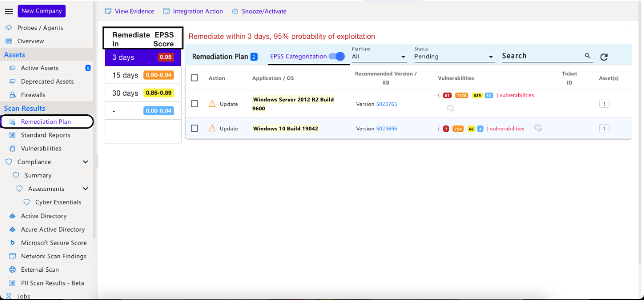The height and width of the screenshot is (300, 644).
Task: Disable the EPSS Categorization toggle
Action: [x=337, y=56]
